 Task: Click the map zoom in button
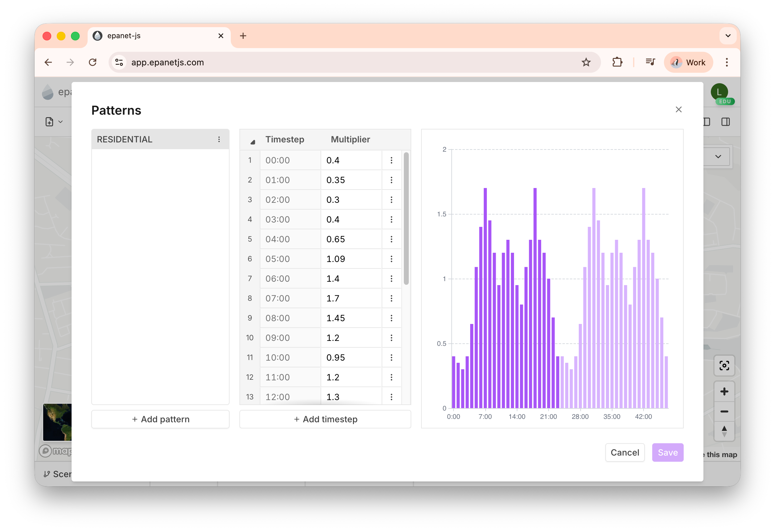pos(724,391)
